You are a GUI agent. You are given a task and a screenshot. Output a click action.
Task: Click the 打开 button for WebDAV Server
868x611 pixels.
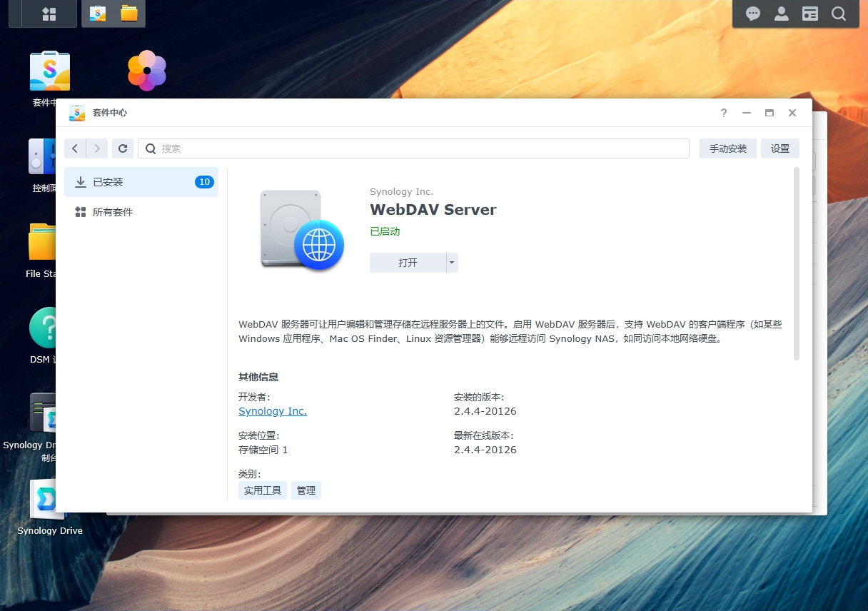(408, 263)
